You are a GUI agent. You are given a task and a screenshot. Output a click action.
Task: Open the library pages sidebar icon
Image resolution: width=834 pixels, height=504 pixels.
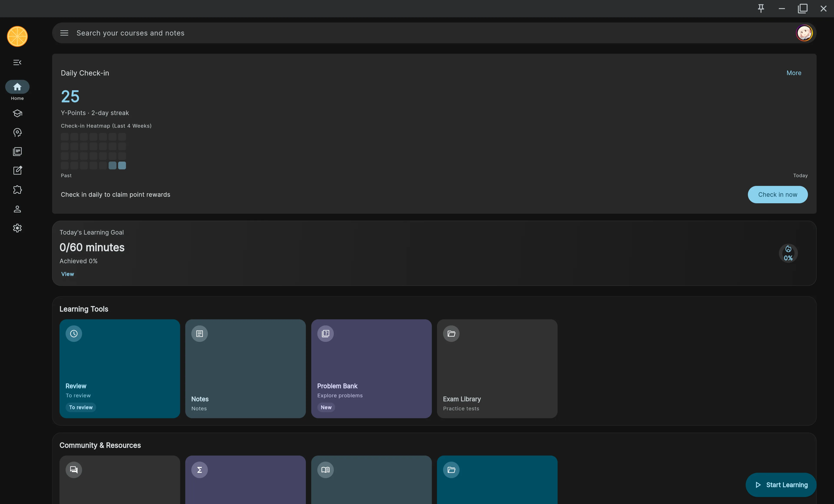click(17, 152)
